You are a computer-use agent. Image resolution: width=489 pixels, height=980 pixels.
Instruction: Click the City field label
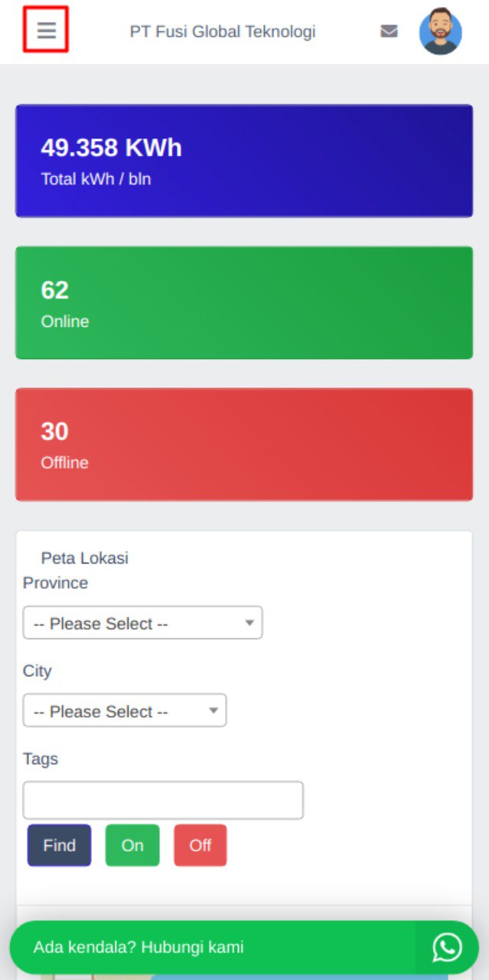pos(37,671)
